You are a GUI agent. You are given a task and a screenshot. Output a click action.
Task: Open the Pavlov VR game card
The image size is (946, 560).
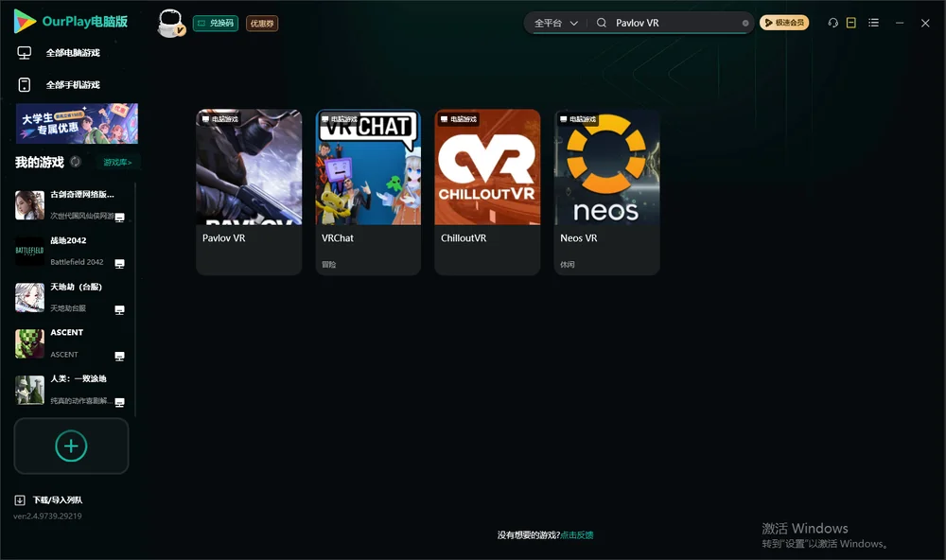tap(249, 192)
